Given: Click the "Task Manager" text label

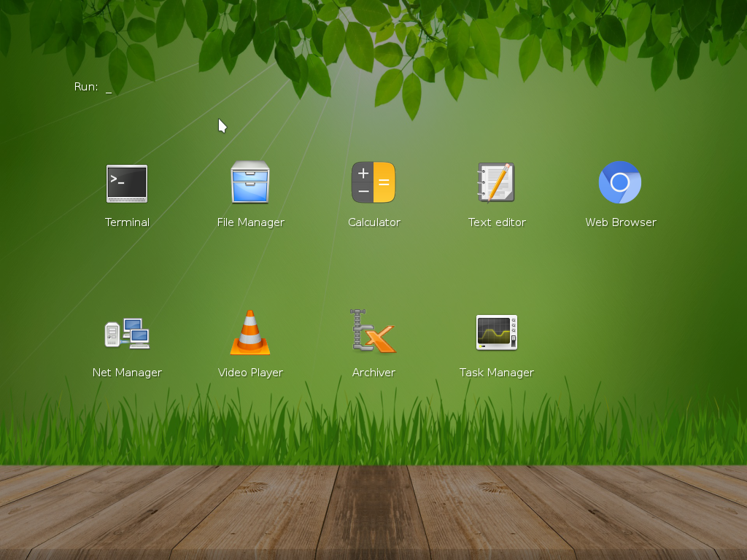Looking at the screenshot, I should click(496, 373).
